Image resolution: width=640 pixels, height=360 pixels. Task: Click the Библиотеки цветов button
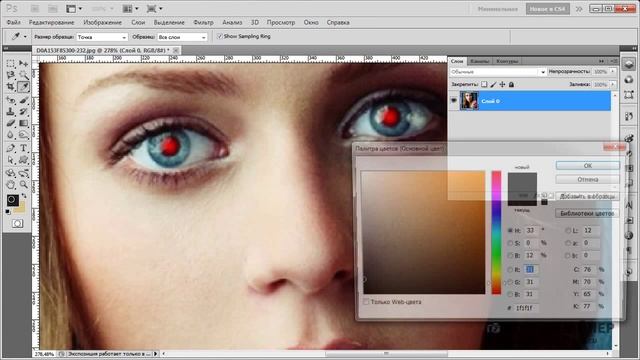coord(587,213)
